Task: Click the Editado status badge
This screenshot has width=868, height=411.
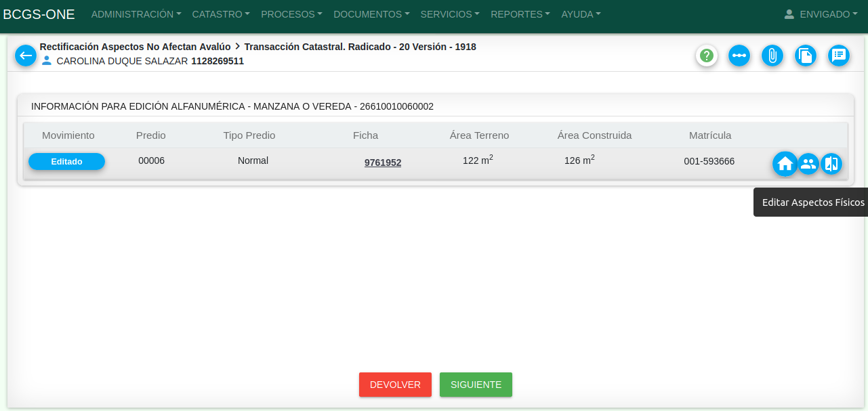Action: tap(66, 162)
